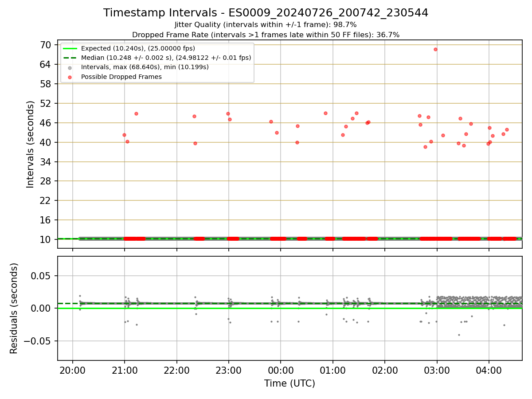Select the "Jitter Quality" 98.7% subtitle line

tap(266, 25)
